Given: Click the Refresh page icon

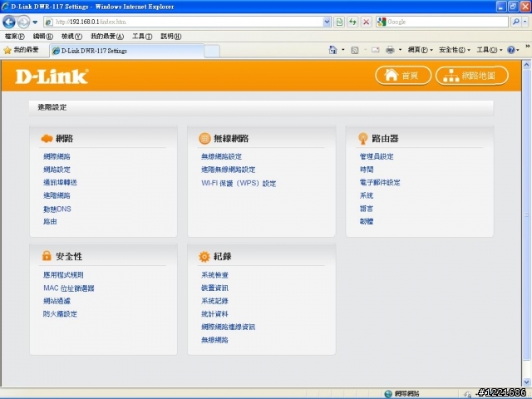Looking at the screenshot, I should coord(352,22).
